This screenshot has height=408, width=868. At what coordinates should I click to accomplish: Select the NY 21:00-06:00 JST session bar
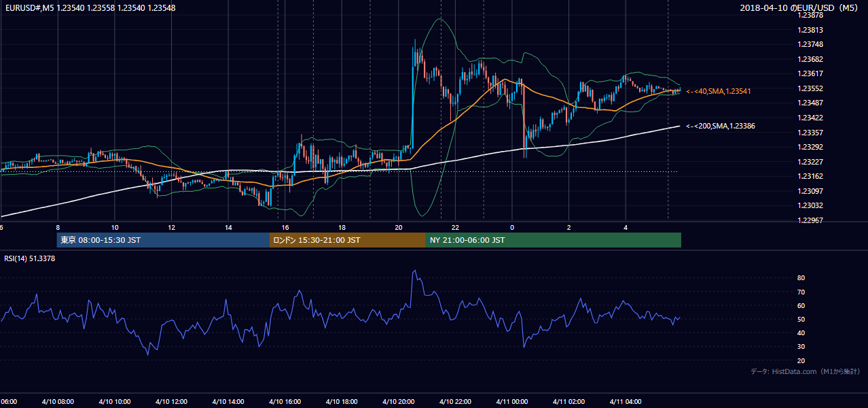pos(554,240)
